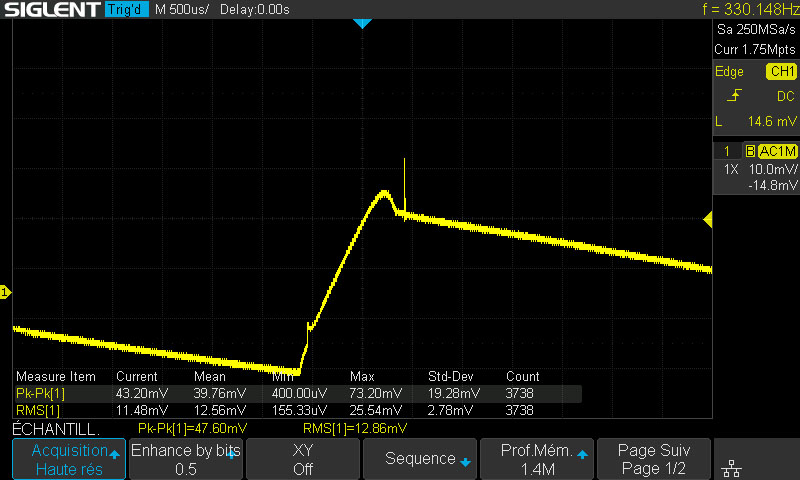800x480 pixels.
Task: Click the RMS[1]=12.86mV bottom readout
Action: 355,428
